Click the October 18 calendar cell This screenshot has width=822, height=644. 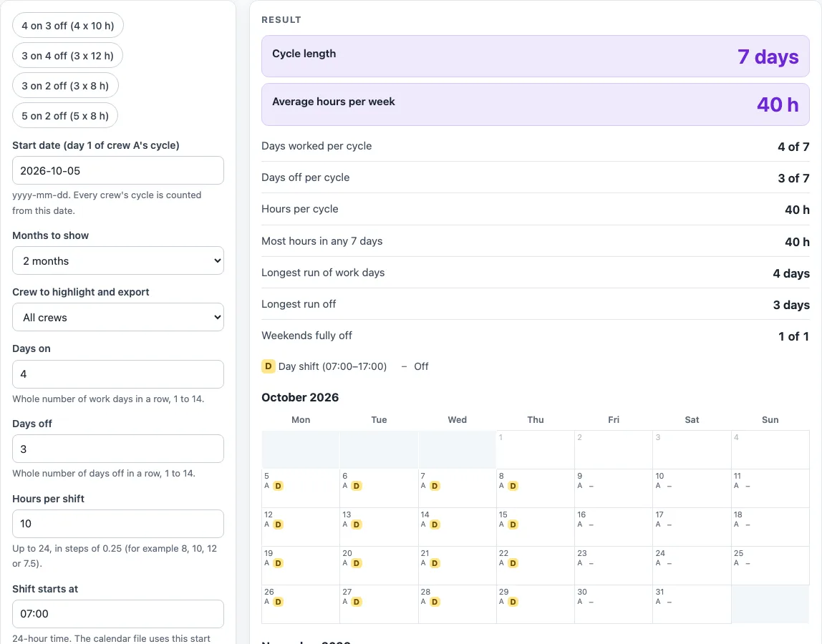[x=770, y=527]
